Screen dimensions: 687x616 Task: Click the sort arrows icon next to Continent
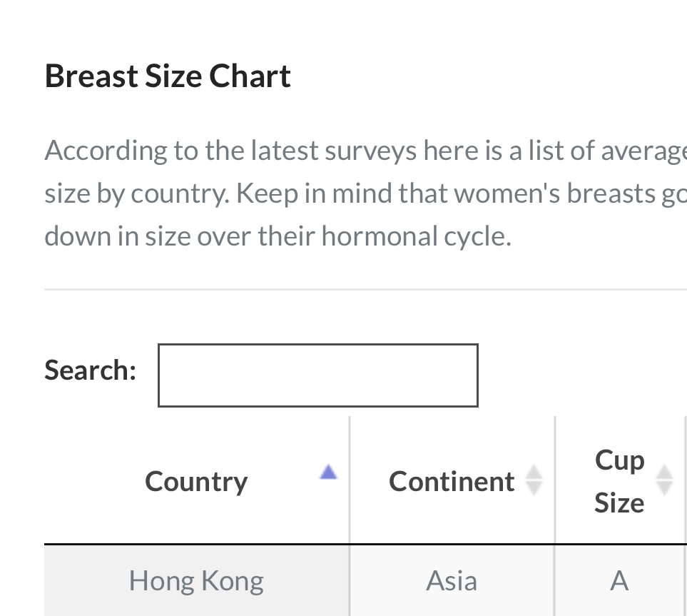coord(534,480)
